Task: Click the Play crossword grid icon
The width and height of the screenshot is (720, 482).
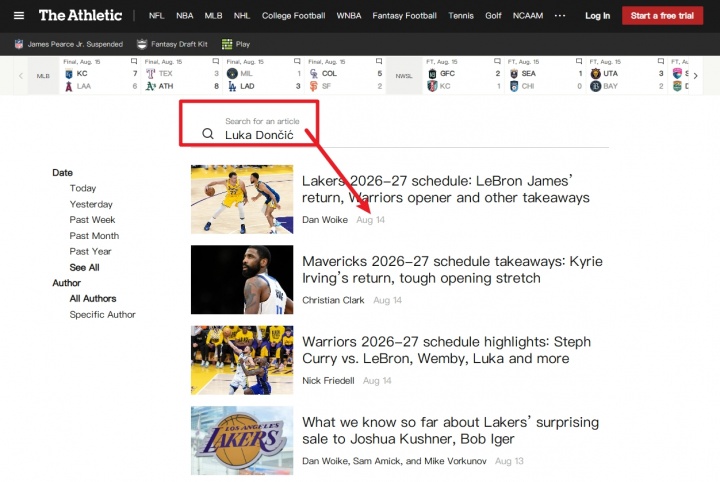Action: (x=227, y=44)
